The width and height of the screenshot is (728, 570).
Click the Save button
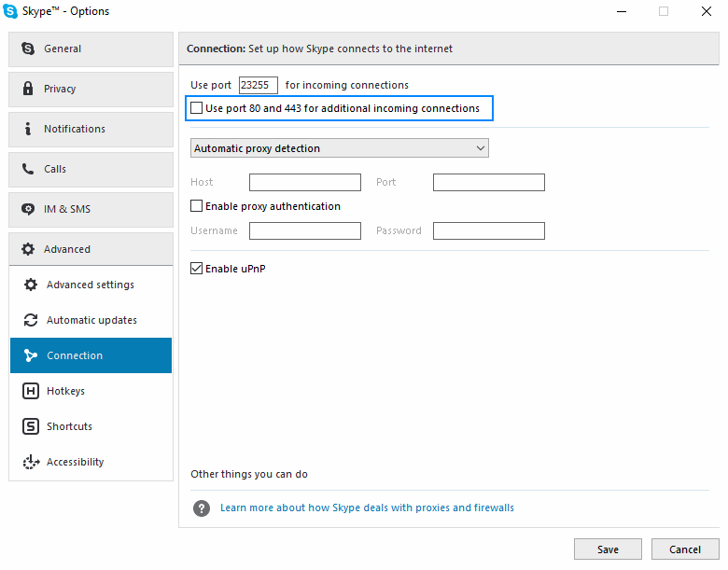point(608,549)
